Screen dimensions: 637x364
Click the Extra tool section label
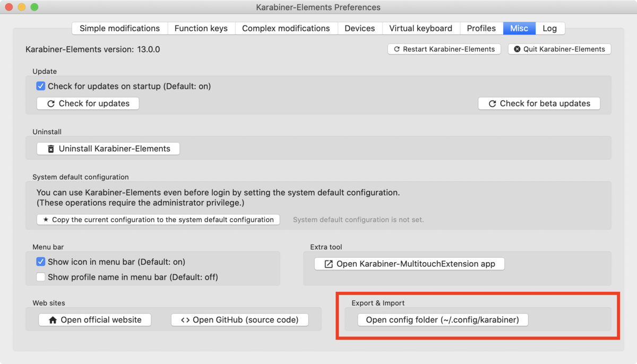[326, 247]
